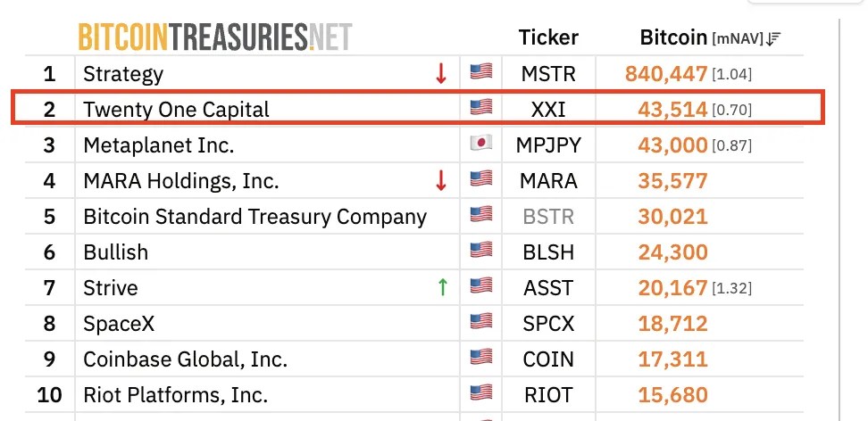This screenshot has width=868, height=421.
Task: Click the sort descending icon beside mNAV
Action: pyautogui.click(x=773, y=38)
